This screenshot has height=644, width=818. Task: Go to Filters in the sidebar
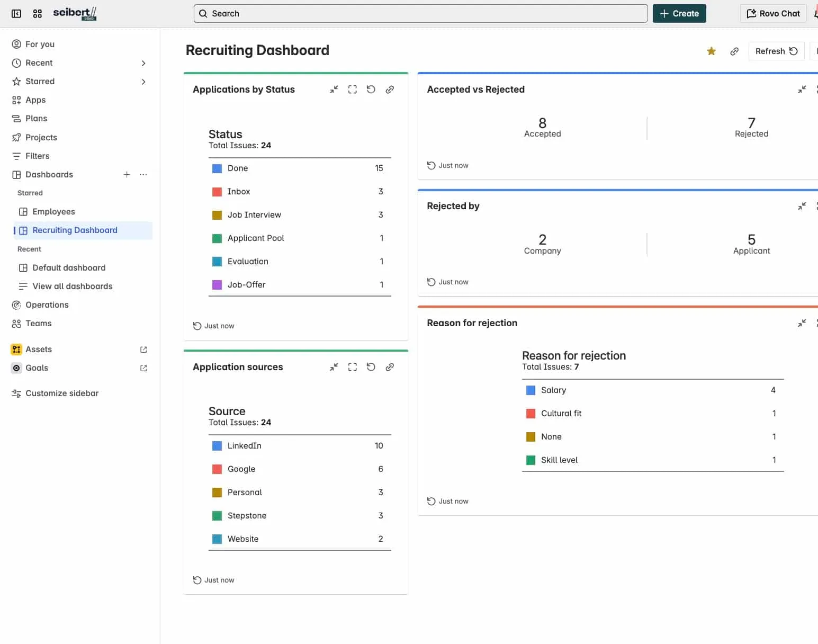click(37, 156)
